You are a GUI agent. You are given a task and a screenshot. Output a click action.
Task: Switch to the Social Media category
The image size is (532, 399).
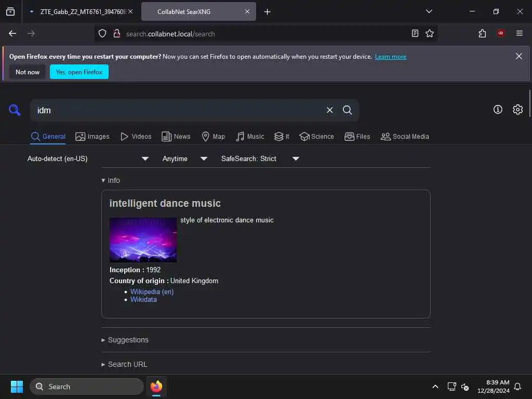click(405, 137)
